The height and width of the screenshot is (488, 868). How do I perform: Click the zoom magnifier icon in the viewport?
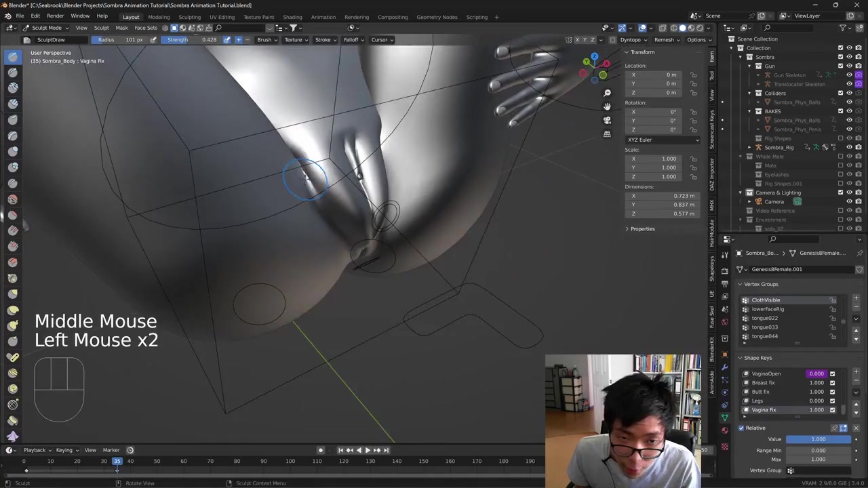[607, 93]
